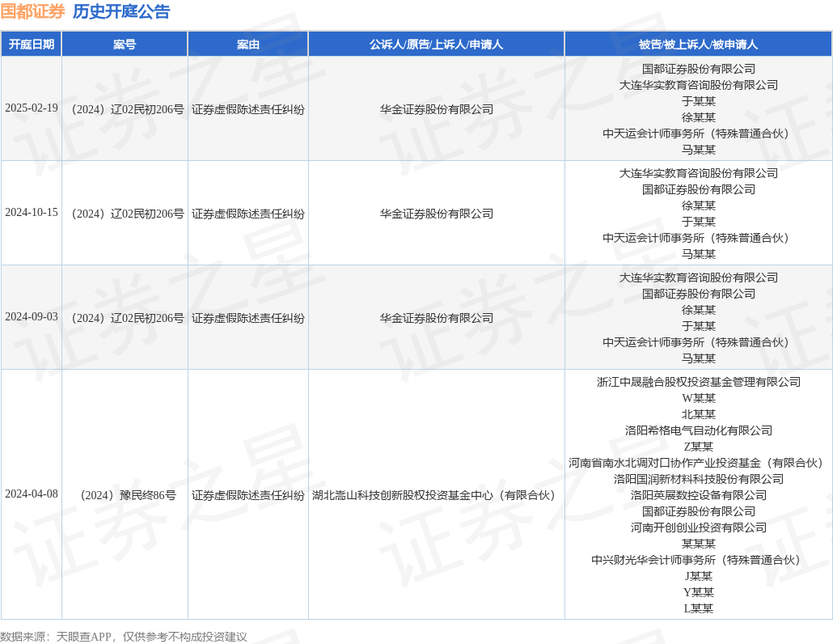Select the date cell 2024-09-03
Image resolution: width=833 pixels, height=644 pixels.
pyautogui.click(x=32, y=316)
